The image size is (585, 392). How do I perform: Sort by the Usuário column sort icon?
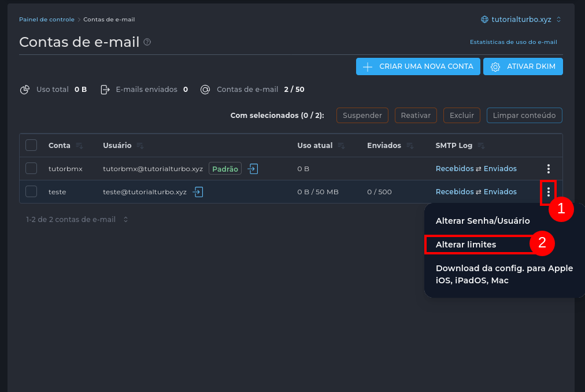point(140,146)
